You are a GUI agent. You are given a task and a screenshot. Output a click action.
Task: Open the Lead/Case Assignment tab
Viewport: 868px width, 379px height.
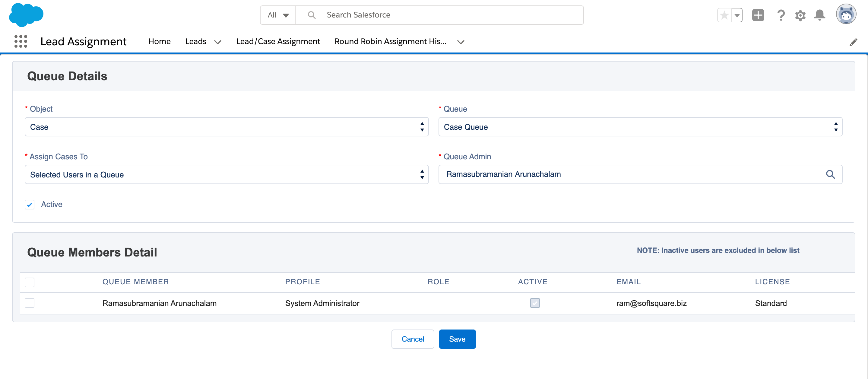[278, 41]
